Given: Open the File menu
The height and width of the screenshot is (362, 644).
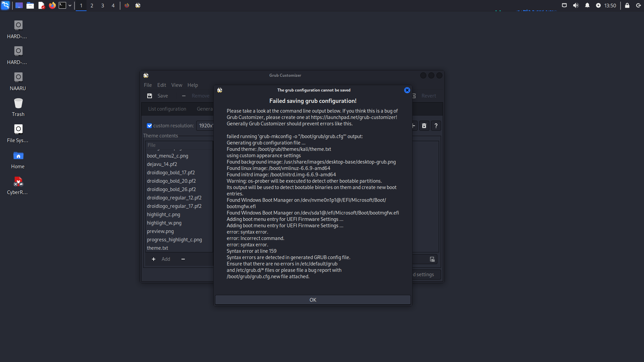Looking at the screenshot, I should [148, 85].
